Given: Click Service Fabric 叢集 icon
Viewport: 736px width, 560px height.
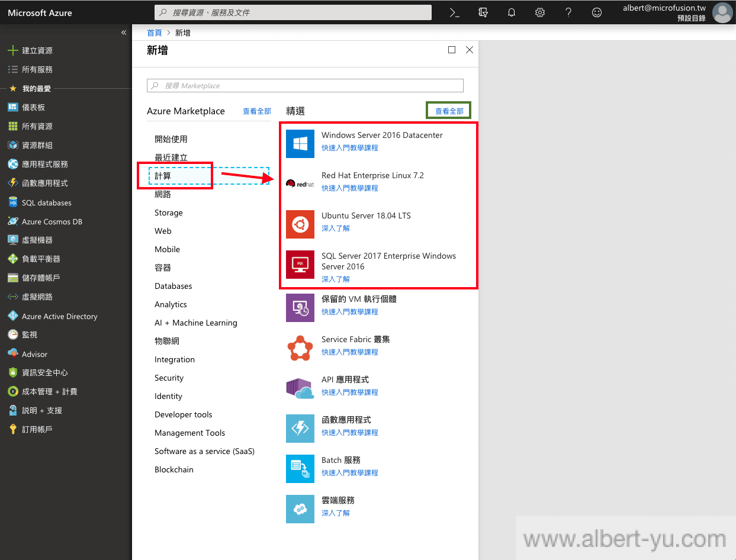Looking at the screenshot, I should tap(300, 348).
